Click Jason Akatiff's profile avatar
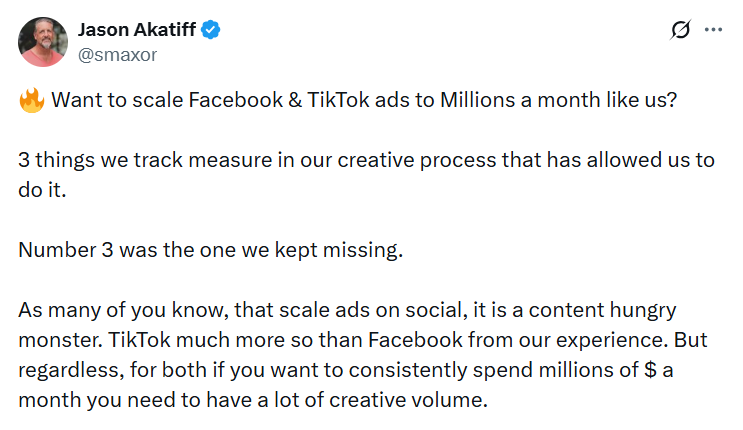This screenshot has width=743, height=430. [43, 42]
